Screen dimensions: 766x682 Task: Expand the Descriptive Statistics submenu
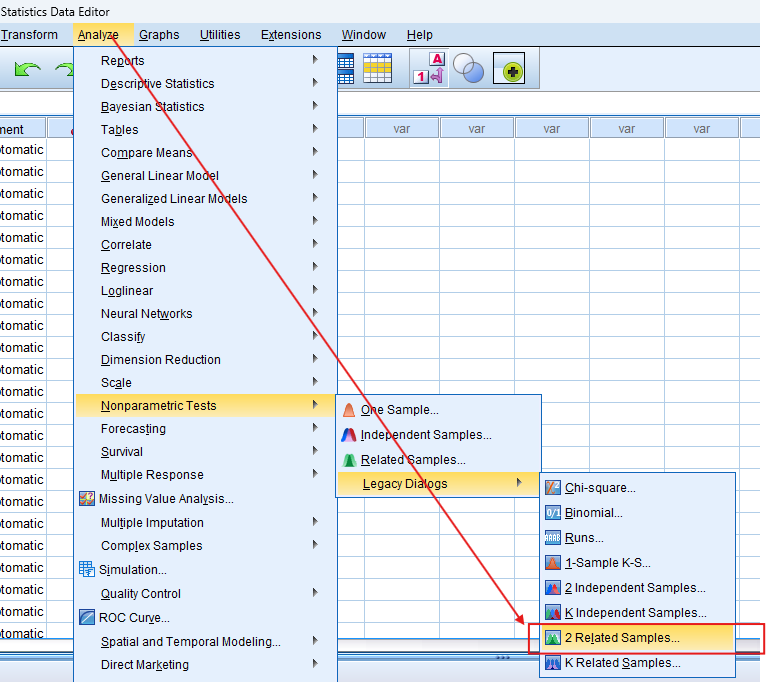click(315, 83)
